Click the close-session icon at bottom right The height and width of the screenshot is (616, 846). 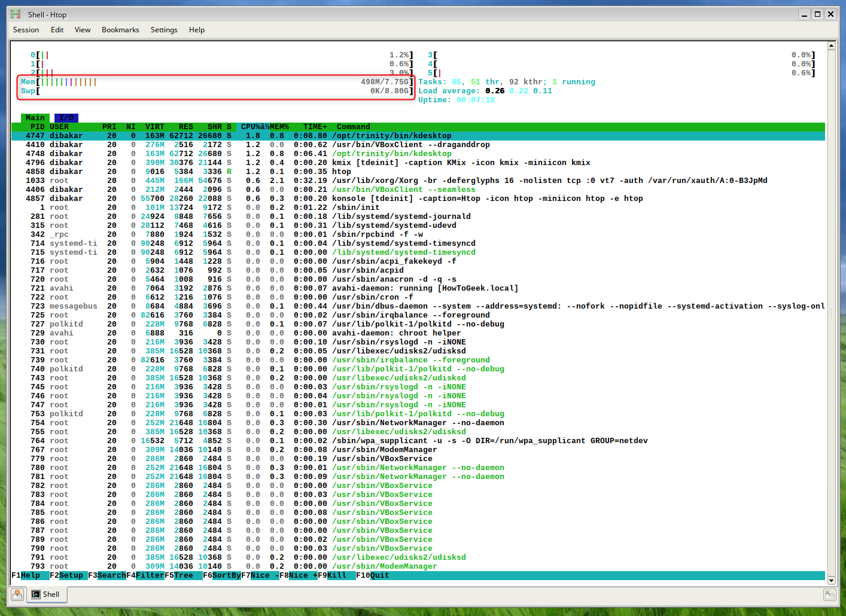(829, 594)
